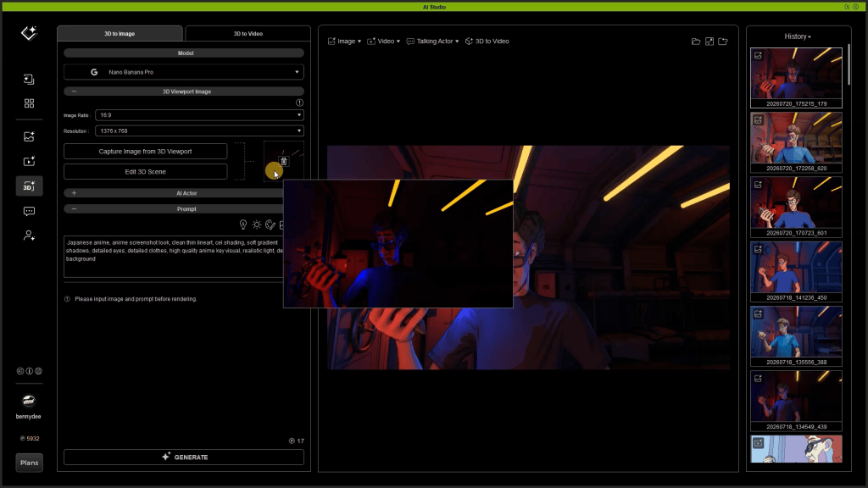The height and width of the screenshot is (488, 868).
Task: Open bennydee user profile avatar
Action: (29, 401)
